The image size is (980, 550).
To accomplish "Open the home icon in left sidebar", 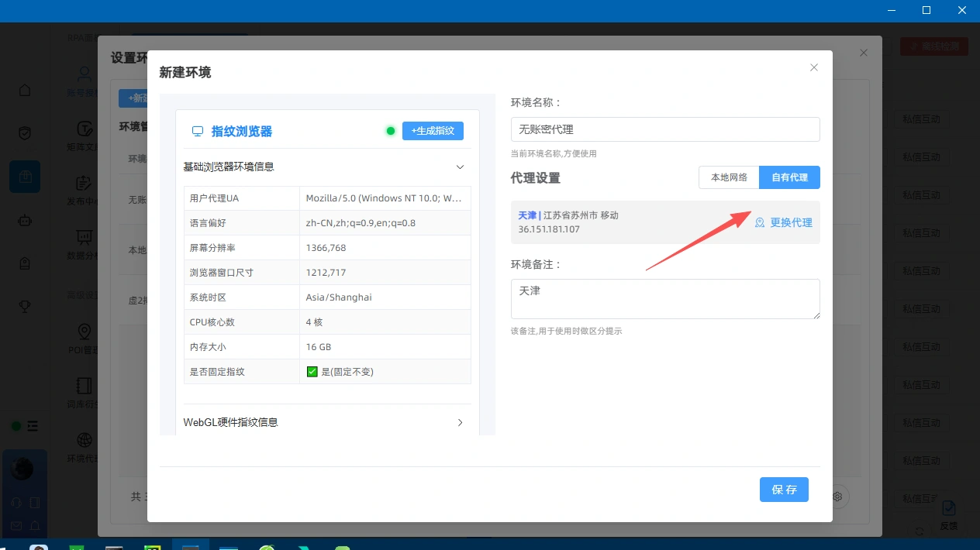I will pyautogui.click(x=25, y=90).
